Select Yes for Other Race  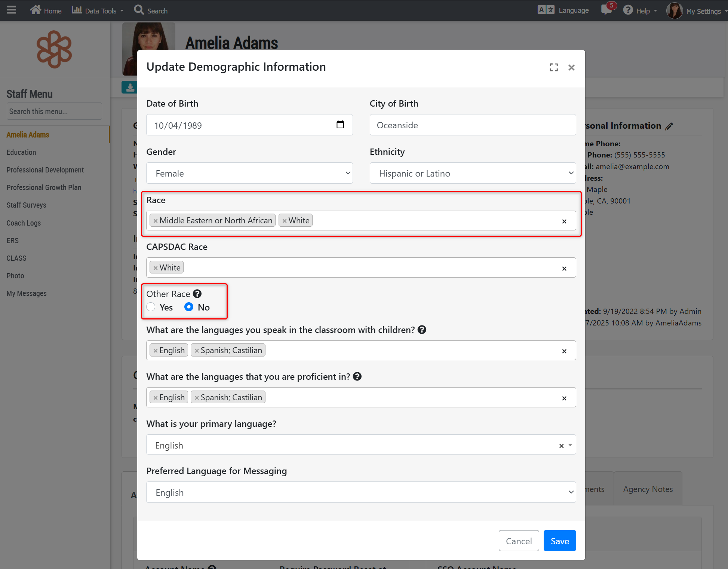151,307
